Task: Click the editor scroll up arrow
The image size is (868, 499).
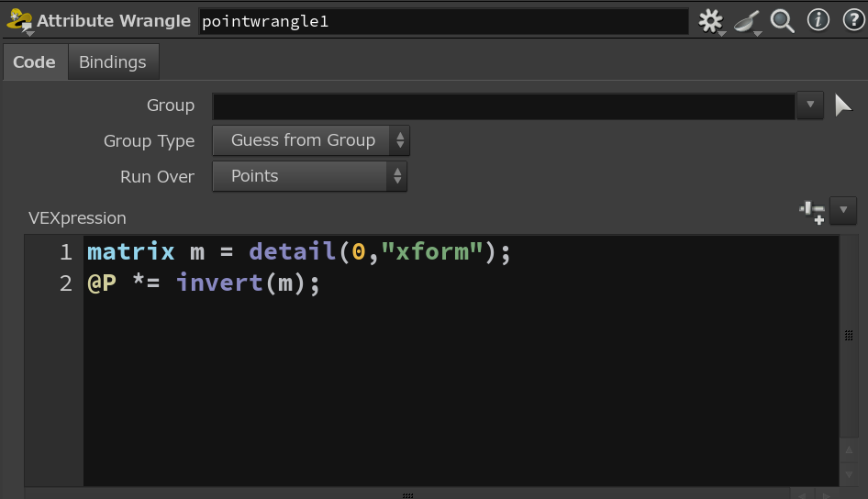Action: 849,450
